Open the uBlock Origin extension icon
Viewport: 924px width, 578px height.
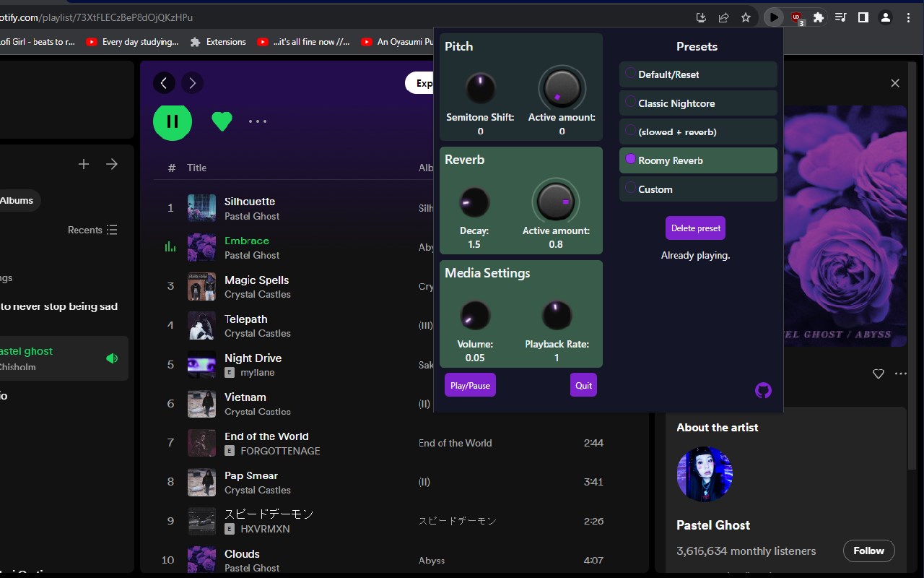pos(797,18)
